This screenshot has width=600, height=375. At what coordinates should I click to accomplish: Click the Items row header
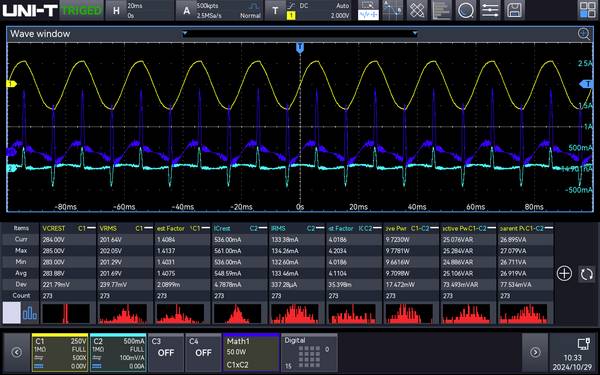[x=21, y=228]
